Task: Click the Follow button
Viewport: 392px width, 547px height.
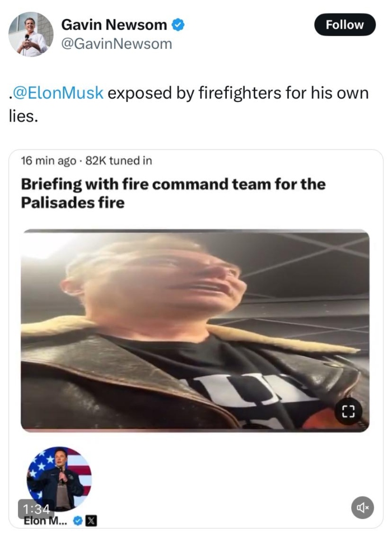Action: click(344, 25)
